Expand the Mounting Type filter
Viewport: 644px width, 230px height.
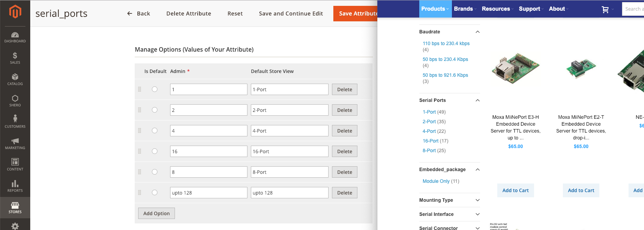(477, 200)
